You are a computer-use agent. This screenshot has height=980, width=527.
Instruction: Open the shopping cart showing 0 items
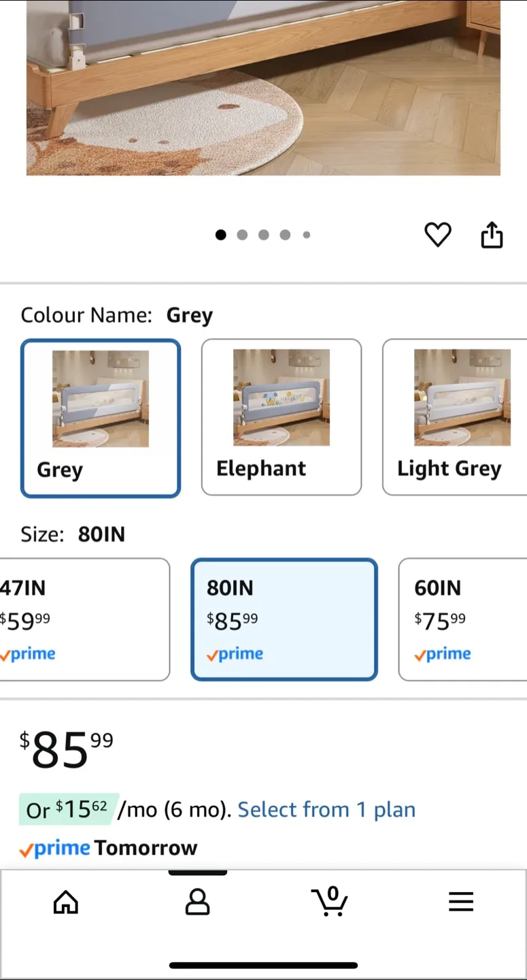pos(329,901)
